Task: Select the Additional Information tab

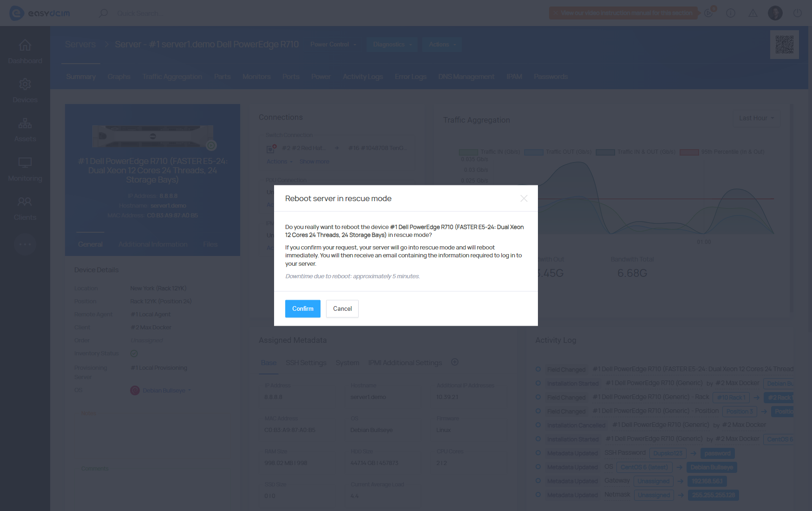Action: pos(153,244)
